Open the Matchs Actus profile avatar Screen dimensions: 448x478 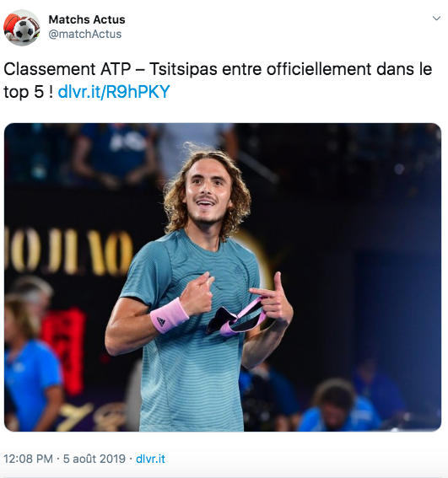click(22, 28)
